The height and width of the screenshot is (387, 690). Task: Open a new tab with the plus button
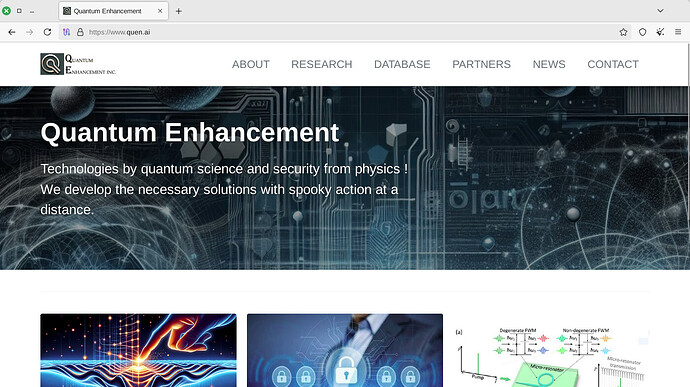click(179, 11)
